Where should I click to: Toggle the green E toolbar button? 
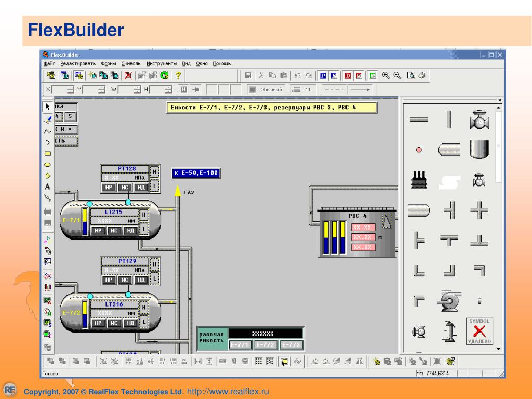(x=373, y=75)
